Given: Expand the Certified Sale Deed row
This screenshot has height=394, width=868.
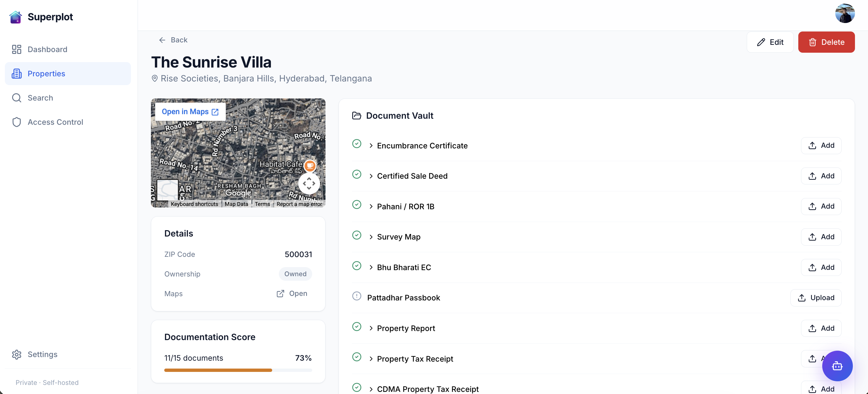Looking at the screenshot, I should click(x=371, y=176).
